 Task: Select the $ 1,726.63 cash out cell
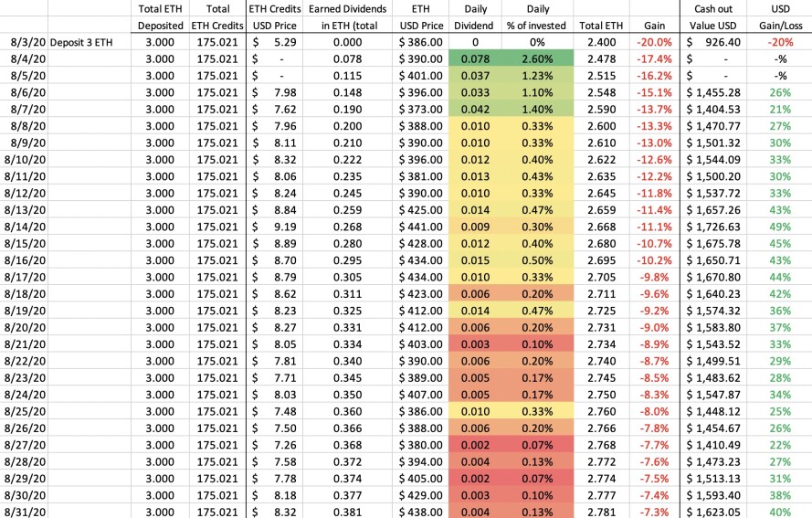point(713,227)
